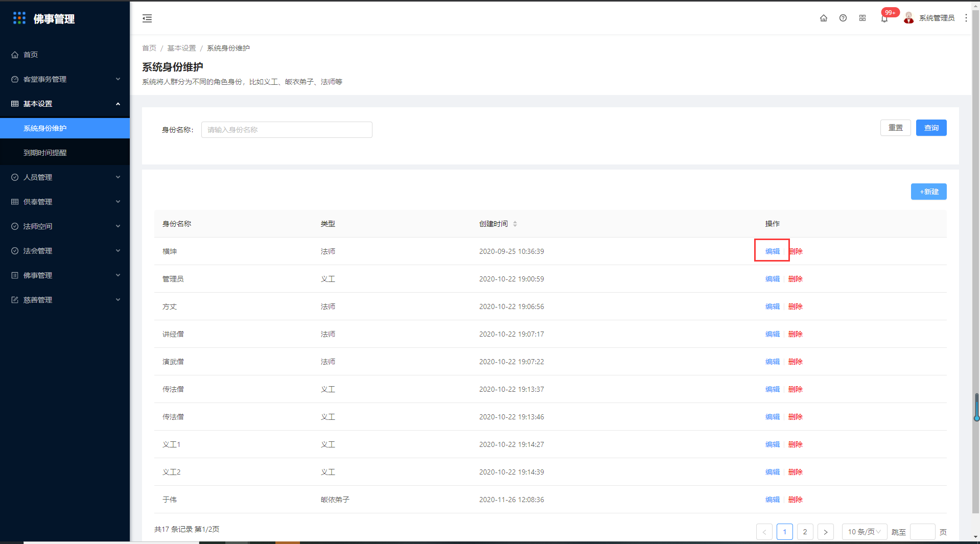Delete the 于伟 row
This screenshot has height=544, width=980.
(x=796, y=500)
